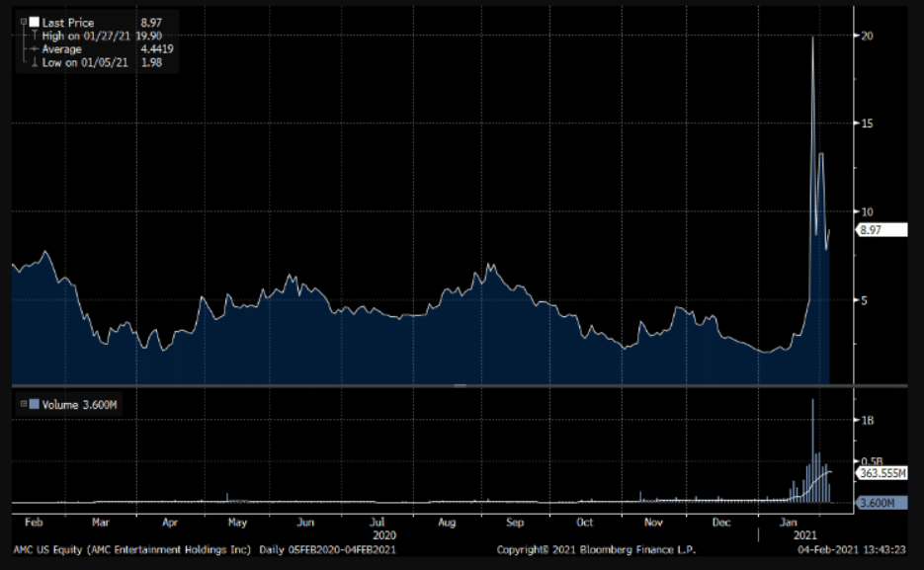Click the High marker icon in legend
The height and width of the screenshot is (570, 924).
tap(35, 36)
